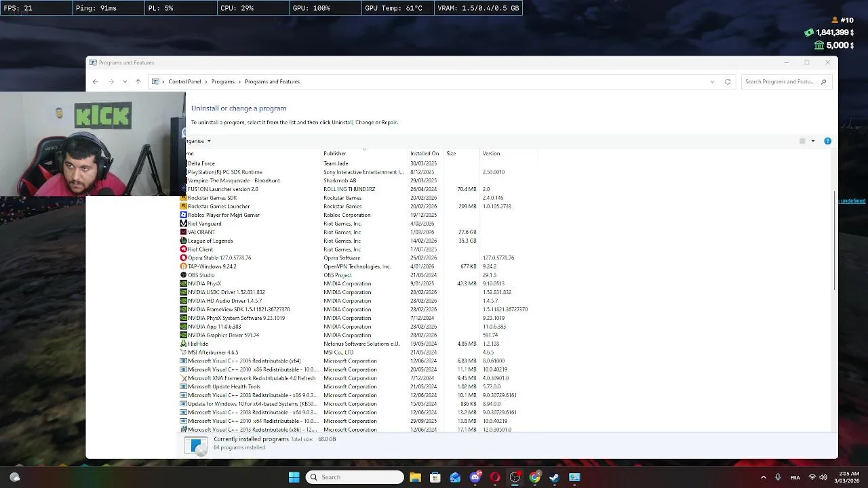Screen dimensions: 868x488
Task: Click the Opera Stable icon in list
Action: (183, 258)
